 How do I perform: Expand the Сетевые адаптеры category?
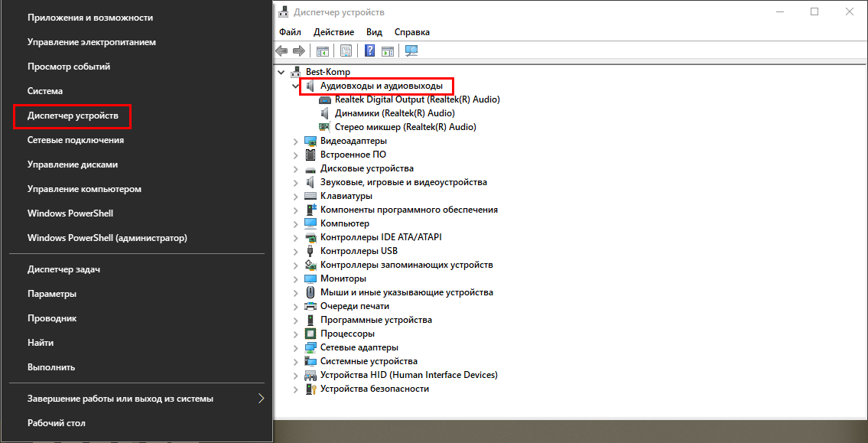tap(296, 347)
